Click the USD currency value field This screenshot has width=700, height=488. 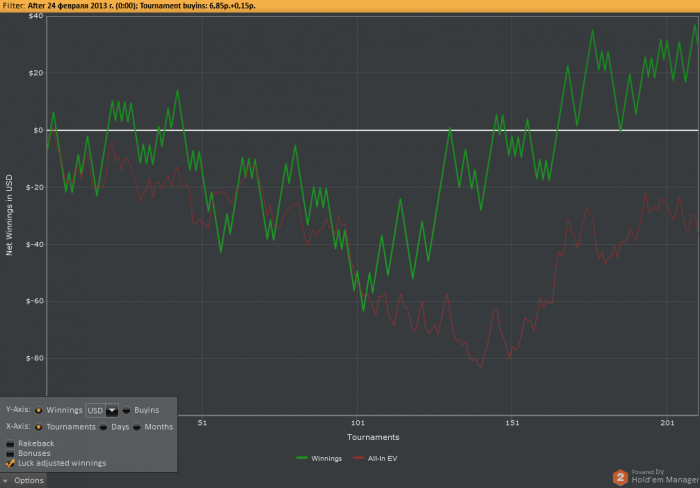(x=96, y=410)
